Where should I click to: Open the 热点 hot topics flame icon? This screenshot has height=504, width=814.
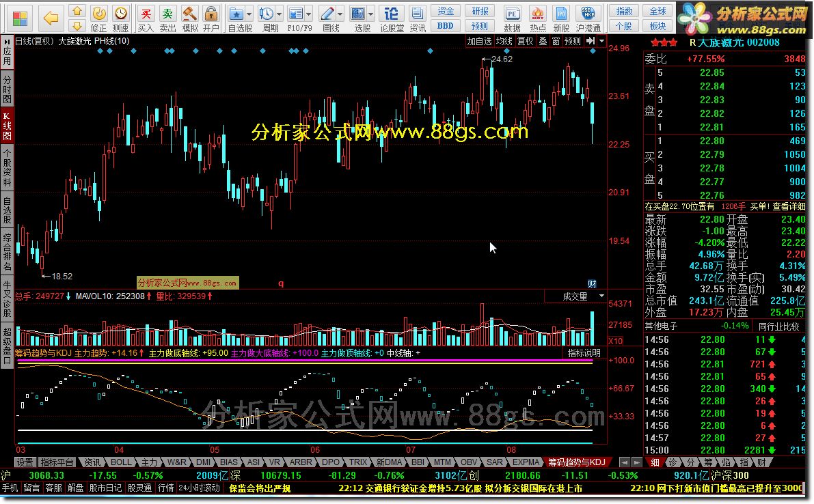(538, 18)
